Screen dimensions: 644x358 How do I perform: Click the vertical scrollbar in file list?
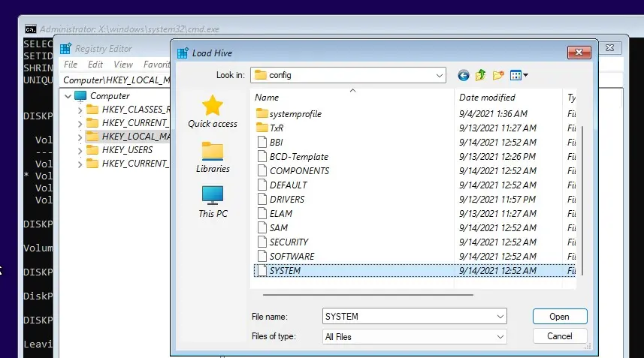pos(582,200)
